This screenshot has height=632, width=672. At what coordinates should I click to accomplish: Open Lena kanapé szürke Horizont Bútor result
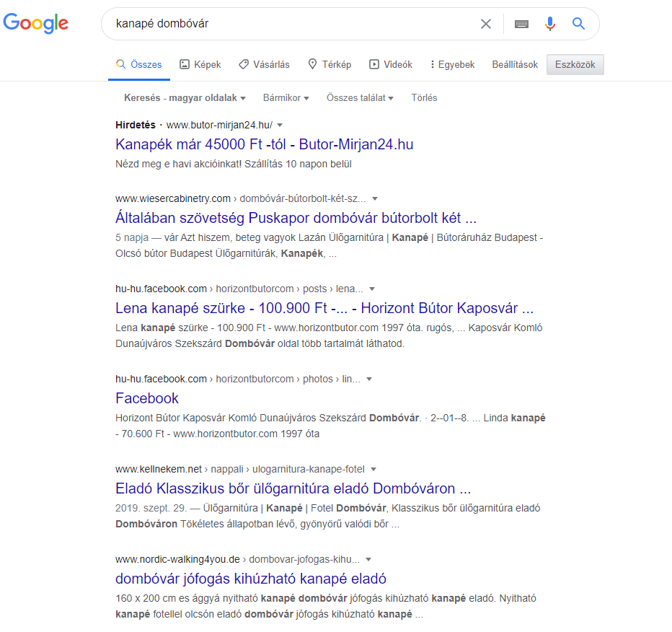click(324, 308)
